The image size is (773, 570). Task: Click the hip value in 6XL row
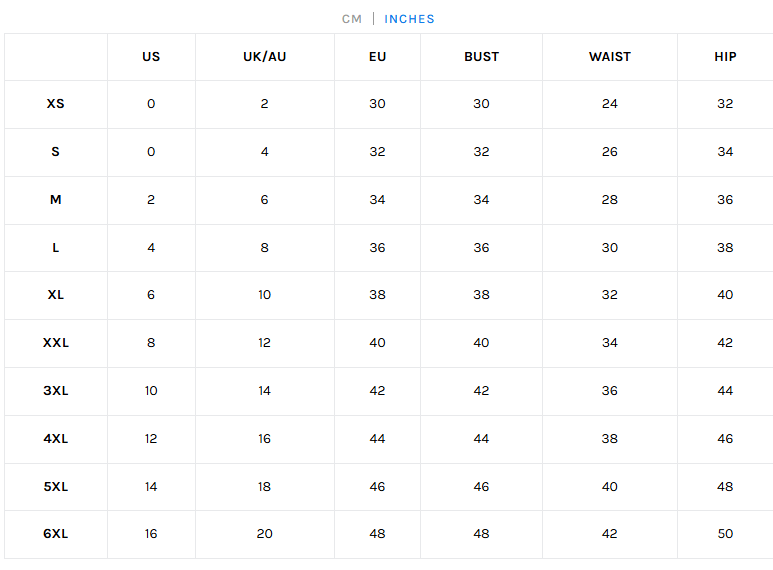[725, 534]
